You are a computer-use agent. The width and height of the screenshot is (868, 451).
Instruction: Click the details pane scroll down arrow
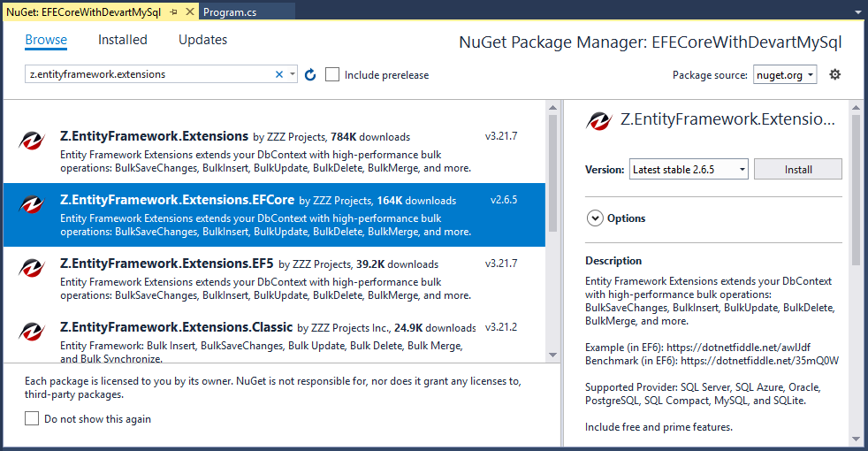tap(856, 439)
